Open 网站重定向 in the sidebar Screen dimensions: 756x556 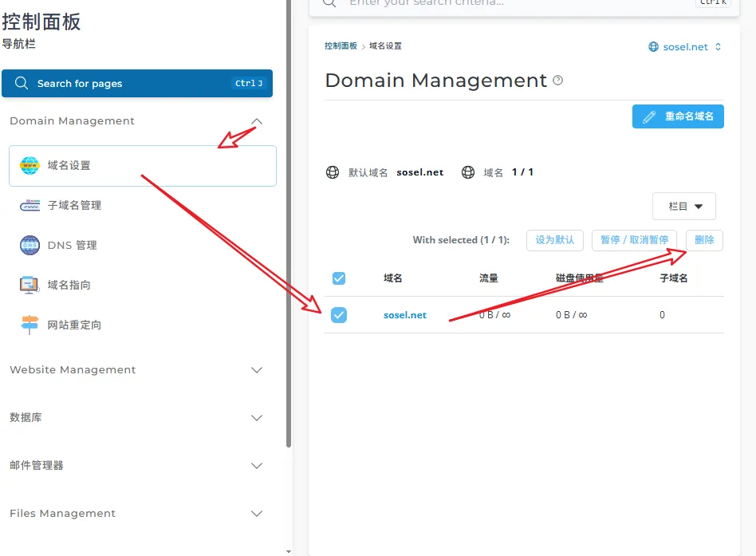pos(143,325)
